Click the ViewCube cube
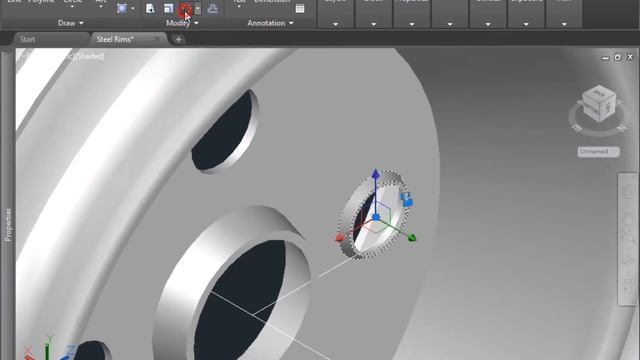 [x=599, y=103]
